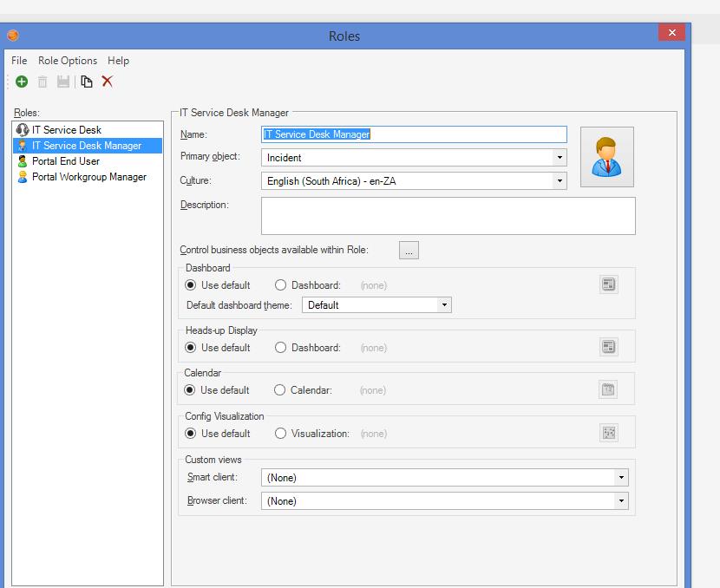Open dashboard picker icon in Heads-up Display section
This screenshot has width=720, height=588.
click(x=609, y=347)
